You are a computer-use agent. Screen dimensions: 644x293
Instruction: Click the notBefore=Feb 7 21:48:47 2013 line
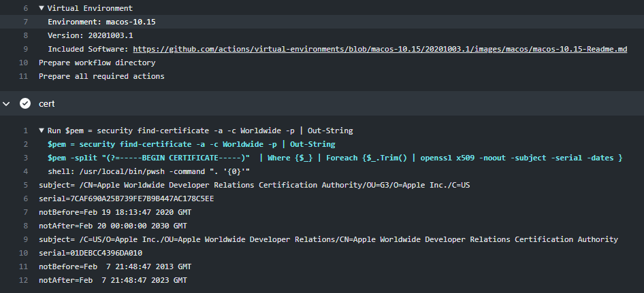click(115, 266)
